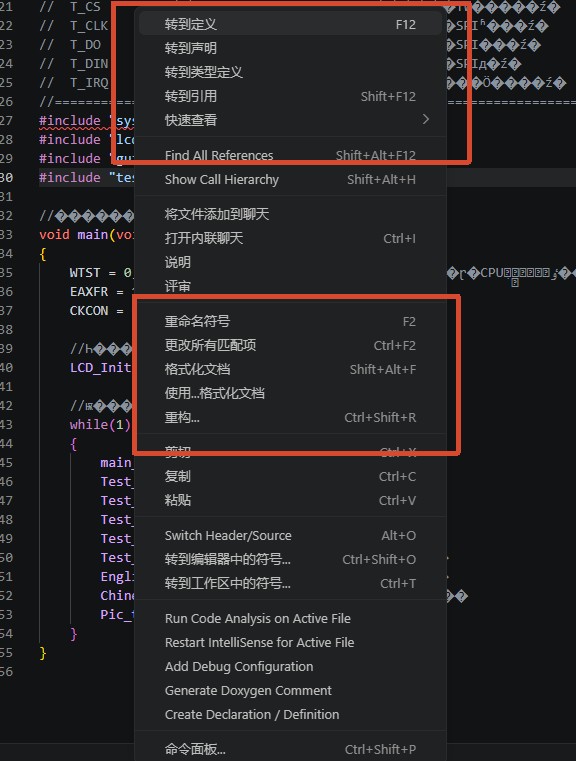576x761 pixels.
Task: Click the LCD_Init code line
Action: (x=101, y=367)
